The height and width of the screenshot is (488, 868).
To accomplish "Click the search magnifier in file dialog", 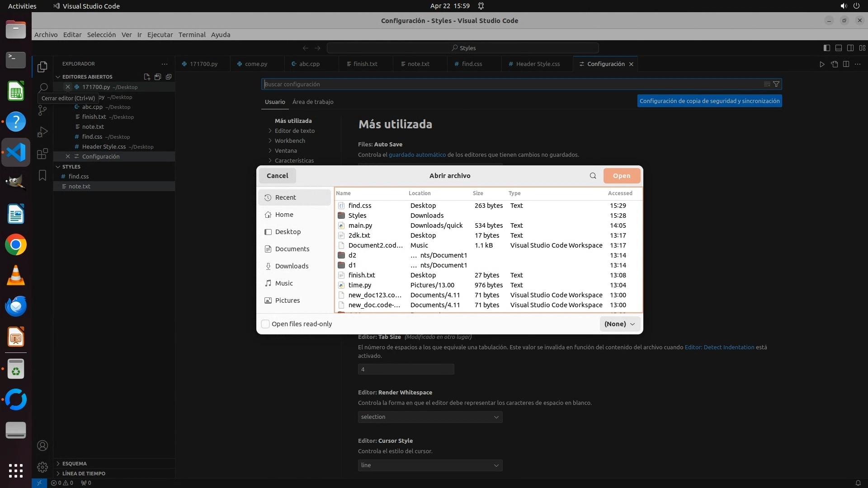I will click(593, 176).
